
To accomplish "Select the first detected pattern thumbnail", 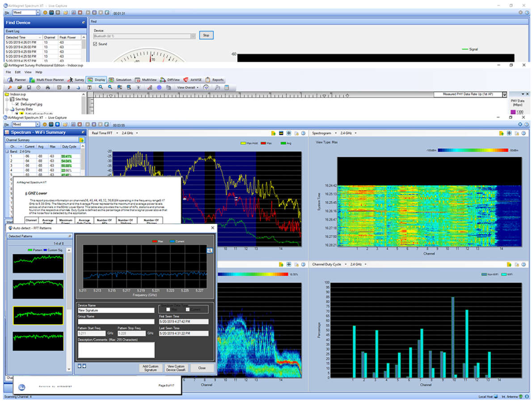I will [x=38, y=264].
